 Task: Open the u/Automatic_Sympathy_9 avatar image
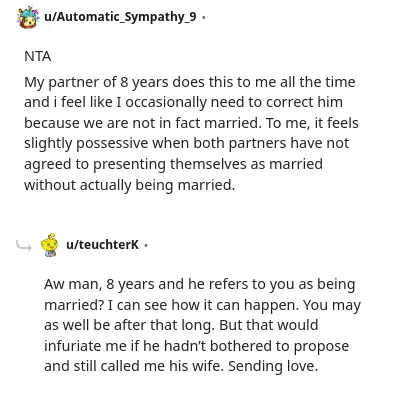pyautogui.click(x=28, y=17)
